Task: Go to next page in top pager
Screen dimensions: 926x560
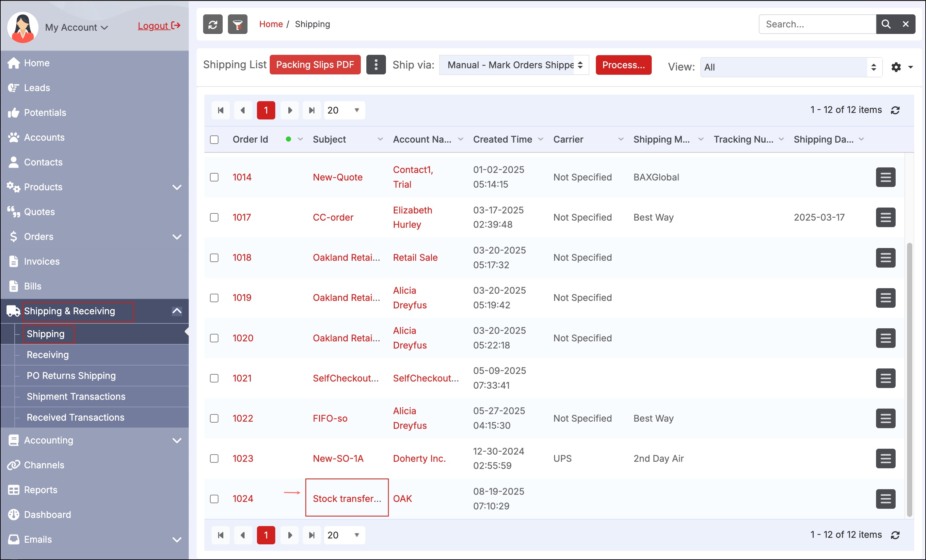Action: [289, 110]
